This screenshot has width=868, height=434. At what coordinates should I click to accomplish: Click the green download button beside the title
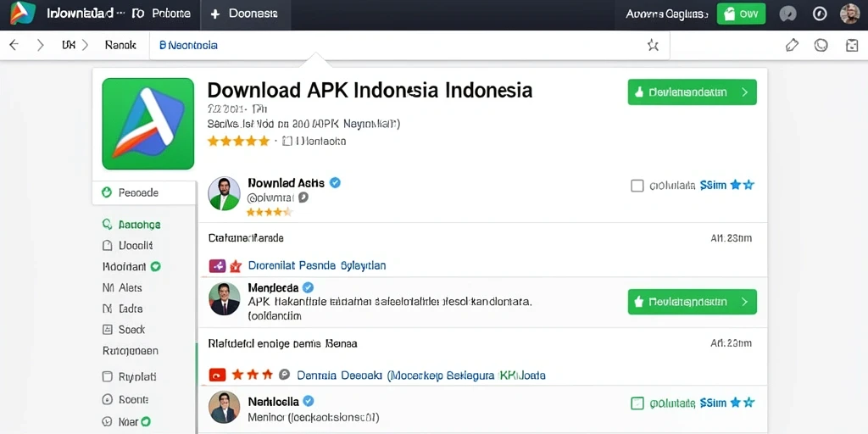[x=692, y=92]
